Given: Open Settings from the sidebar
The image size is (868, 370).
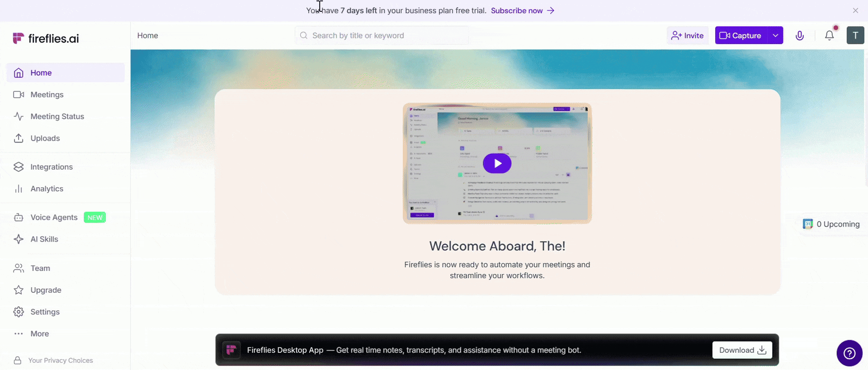Looking at the screenshot, I should [x=66, y=312].
